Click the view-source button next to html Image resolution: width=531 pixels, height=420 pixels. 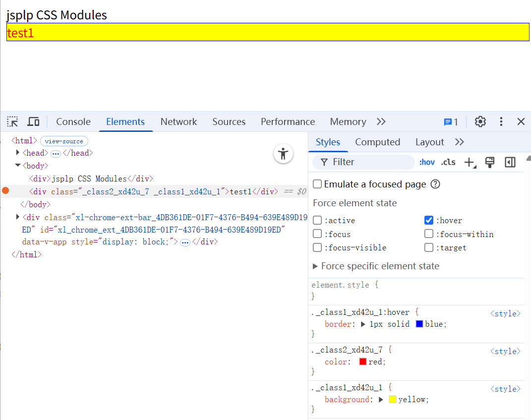pos(64,141)
